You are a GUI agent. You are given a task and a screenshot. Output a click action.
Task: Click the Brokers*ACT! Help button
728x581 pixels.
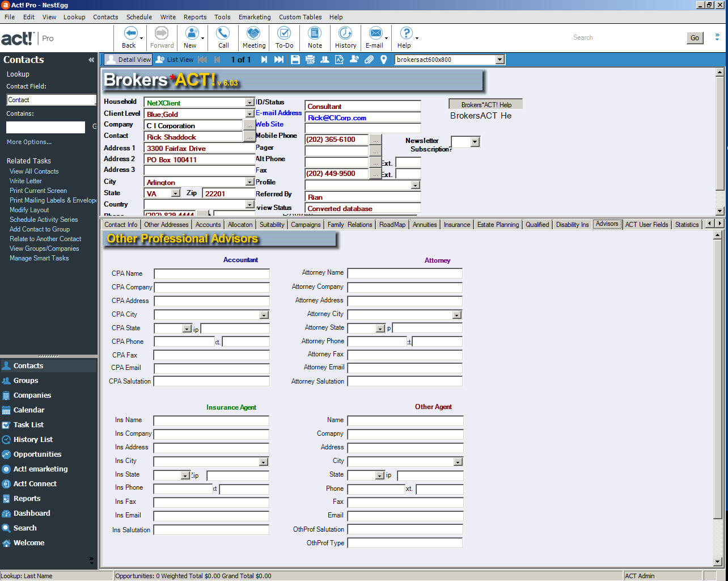(486, 104)
